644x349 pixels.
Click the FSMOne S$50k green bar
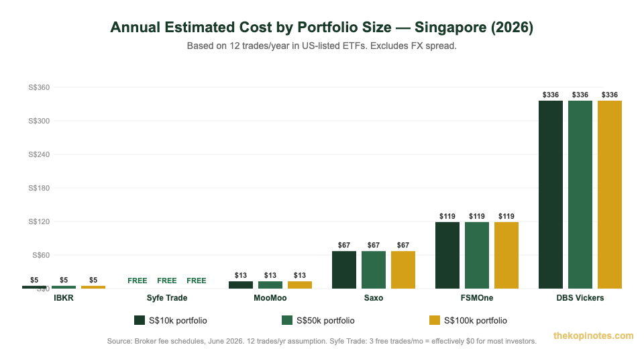pos(477,255)
